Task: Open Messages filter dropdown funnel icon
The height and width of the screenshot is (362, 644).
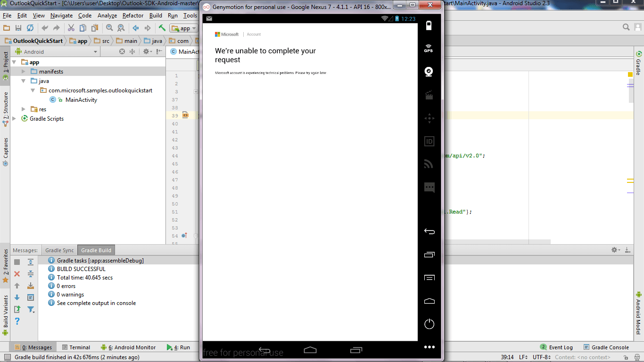Action: click(x=31, y=309)
